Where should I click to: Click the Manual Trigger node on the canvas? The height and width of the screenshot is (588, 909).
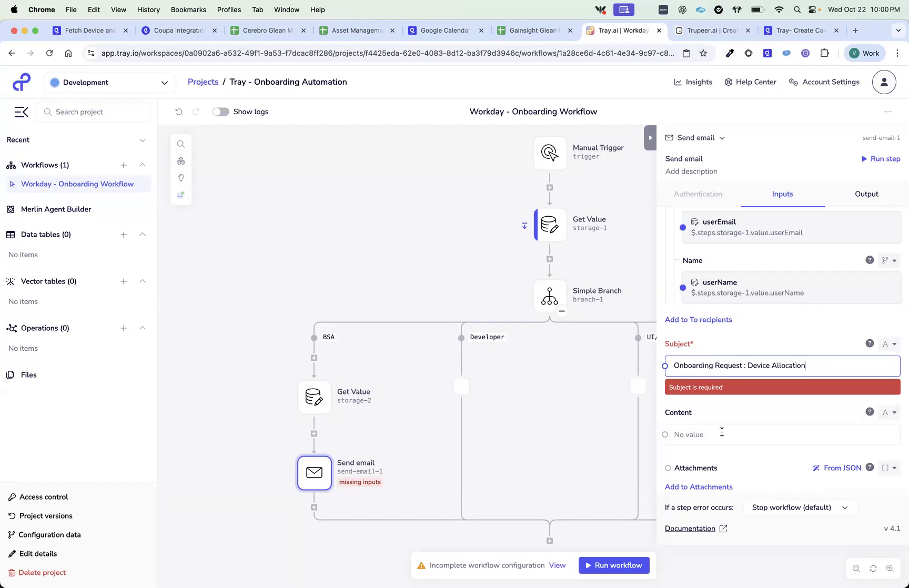[550, 153]
